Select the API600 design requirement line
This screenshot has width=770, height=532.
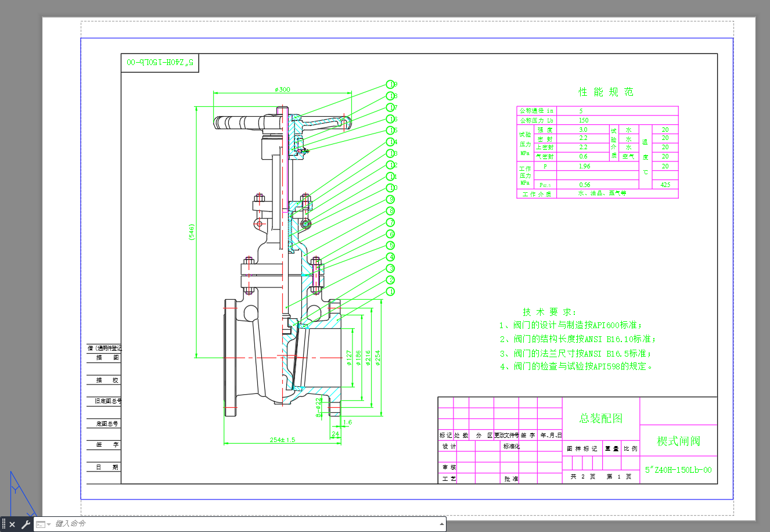pyautogui.click(x=571, y=325)
